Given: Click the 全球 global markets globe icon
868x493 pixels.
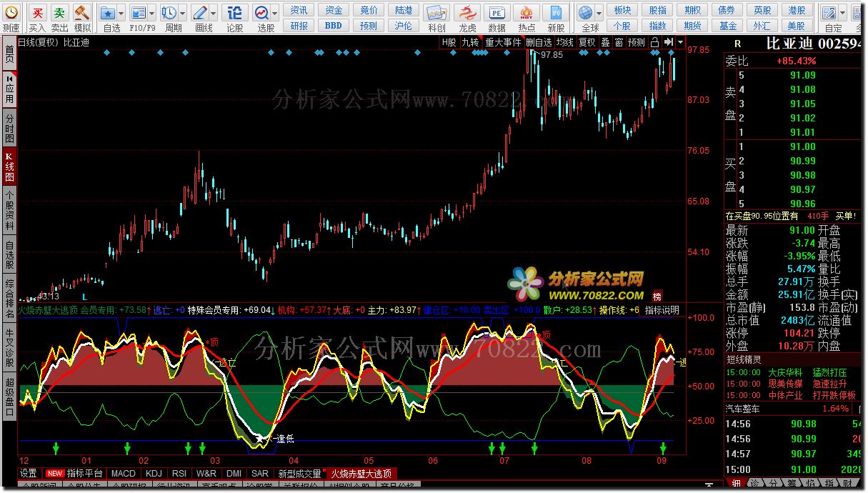Looking at the screenshot, I should point(586,13).
